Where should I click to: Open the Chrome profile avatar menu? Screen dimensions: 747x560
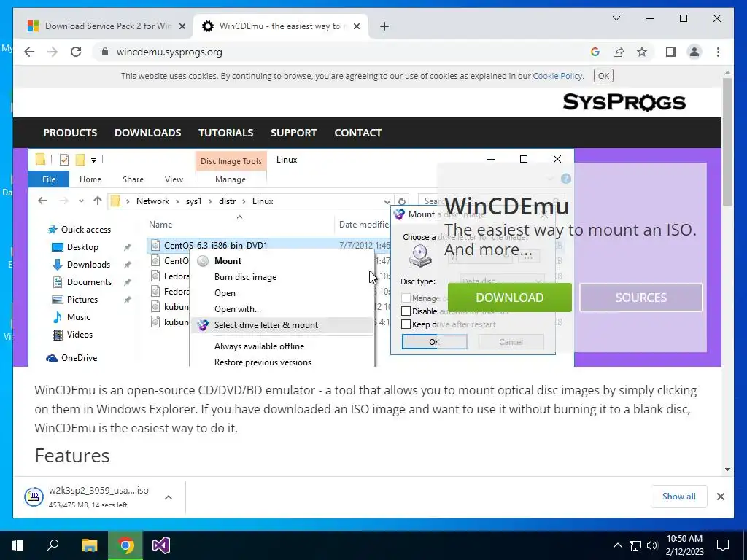coord(694,52)
